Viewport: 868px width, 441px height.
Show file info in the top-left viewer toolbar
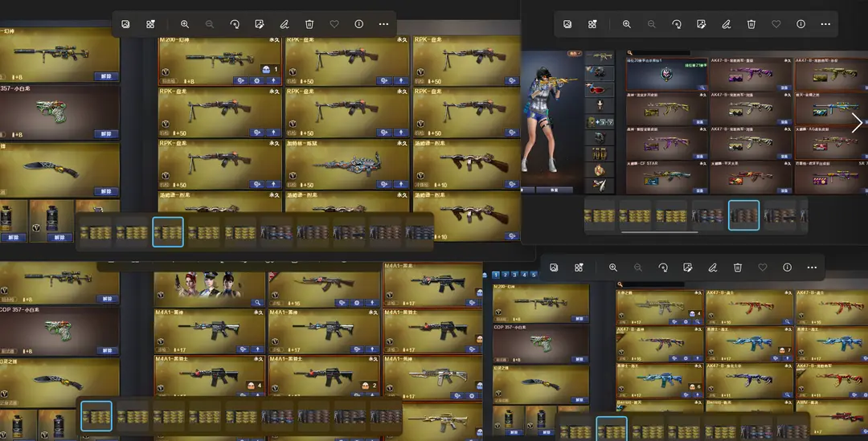coord(358,24)
